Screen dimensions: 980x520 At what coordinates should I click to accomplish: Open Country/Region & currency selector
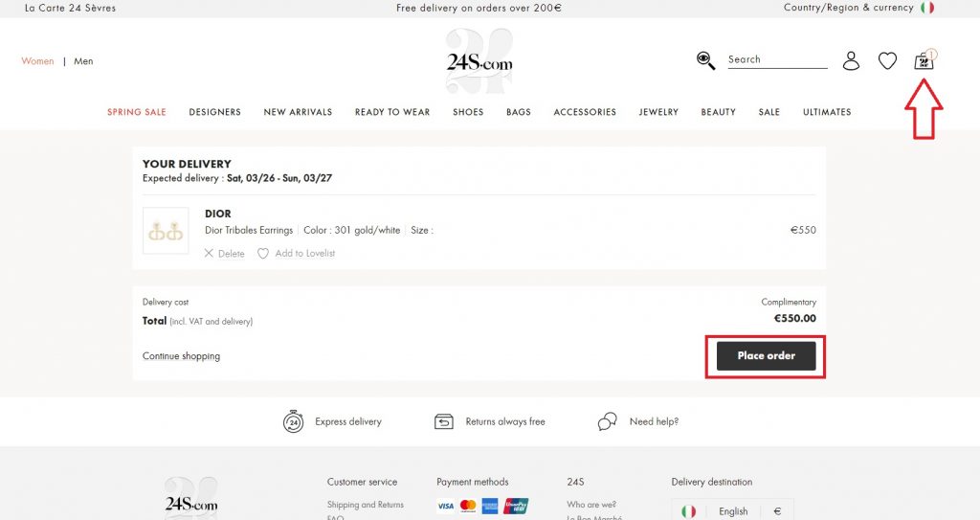[x=848, y=8]
